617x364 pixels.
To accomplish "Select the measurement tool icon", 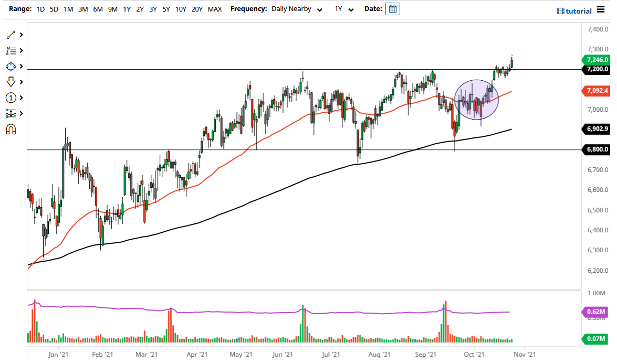I will click(11, 113).
